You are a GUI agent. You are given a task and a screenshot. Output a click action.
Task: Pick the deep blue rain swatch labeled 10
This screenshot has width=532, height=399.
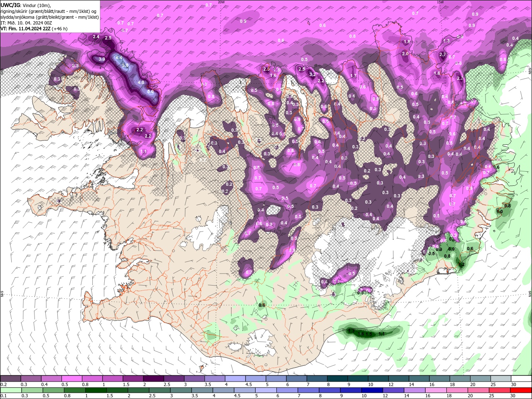(372, 390)
